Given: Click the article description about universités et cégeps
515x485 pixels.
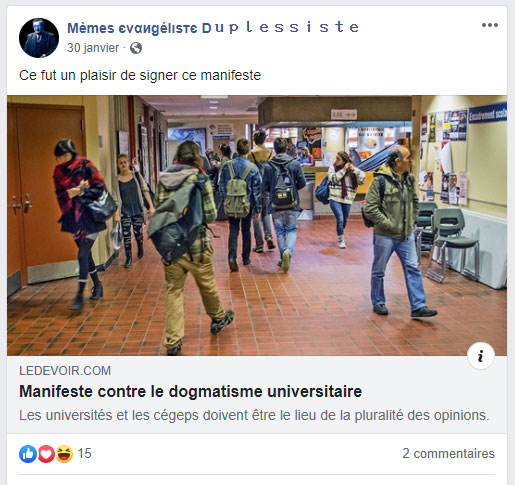Looking at the screenshot, I should [254, 415].
